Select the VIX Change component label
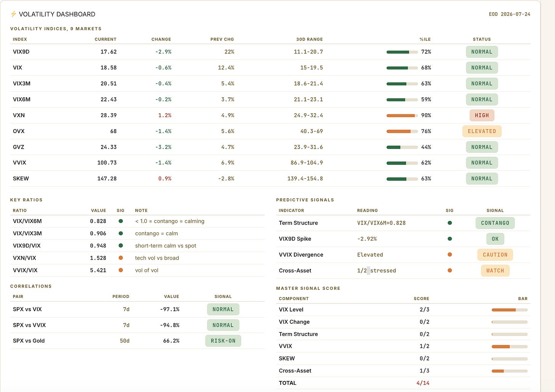555x392 pixels. [x=294, y=322]
